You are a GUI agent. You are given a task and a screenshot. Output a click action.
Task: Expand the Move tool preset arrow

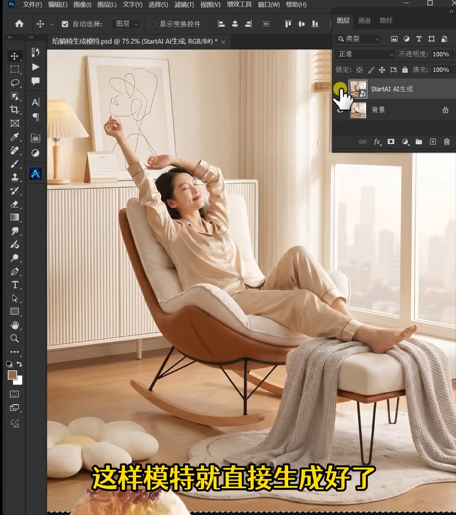pyautogui.click(x=51, y=24)
